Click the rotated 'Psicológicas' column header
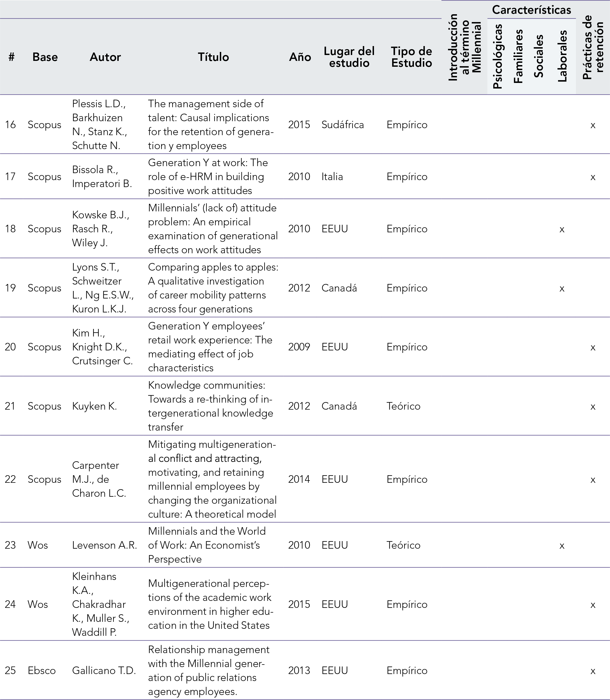Screen dimensions: 610x700 click(497, 56)
